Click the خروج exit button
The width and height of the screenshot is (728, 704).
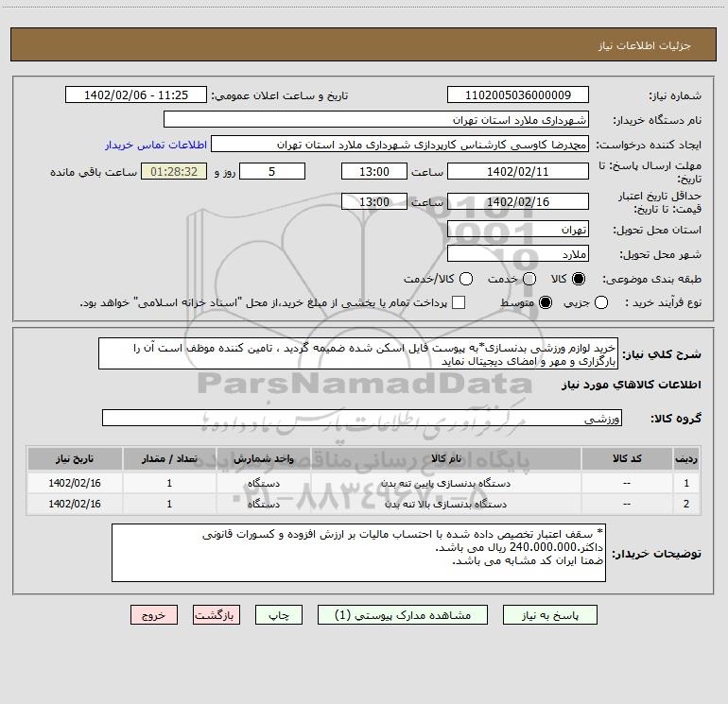pos(154,615)
